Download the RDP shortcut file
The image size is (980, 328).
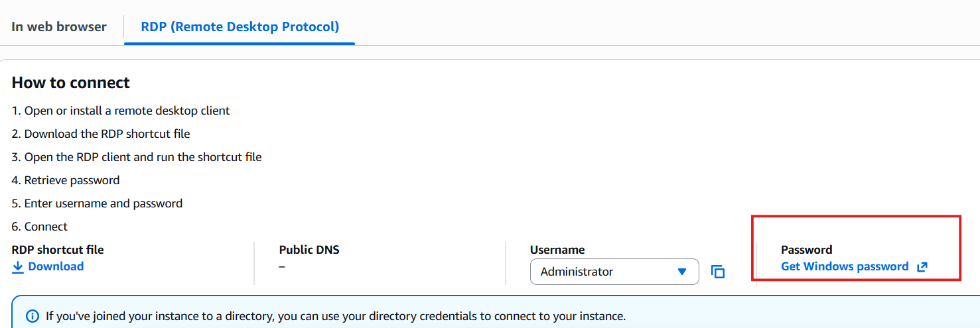coord(48,266)
